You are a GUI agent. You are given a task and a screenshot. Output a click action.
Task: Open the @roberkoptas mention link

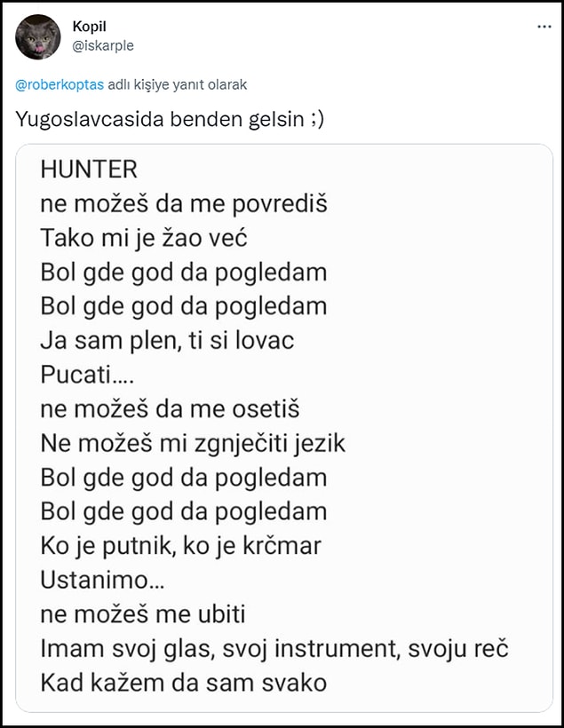point(60,85)
